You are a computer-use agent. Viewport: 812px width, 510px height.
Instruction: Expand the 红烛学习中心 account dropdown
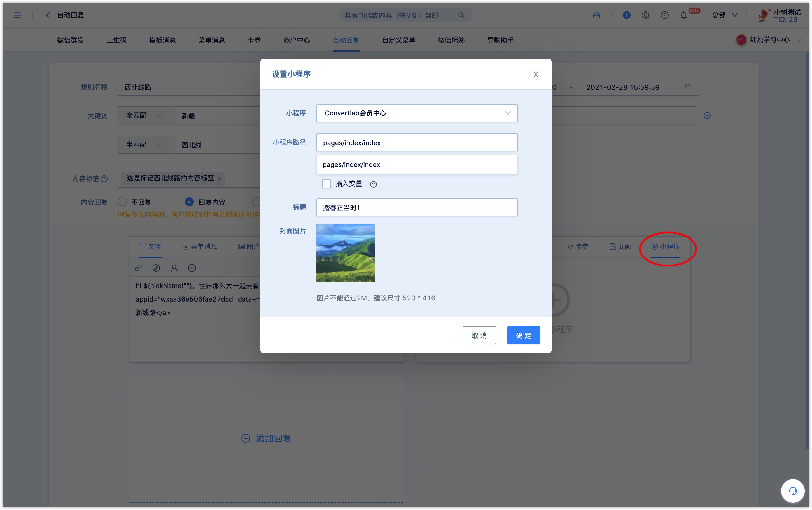click(799, 40)
